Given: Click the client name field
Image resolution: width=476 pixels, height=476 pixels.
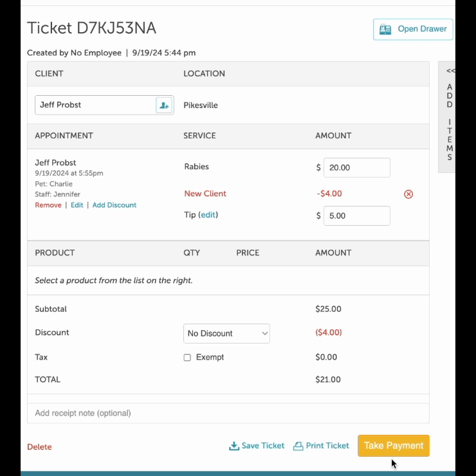Looking at the screenshot, I should tap(95, 105).
